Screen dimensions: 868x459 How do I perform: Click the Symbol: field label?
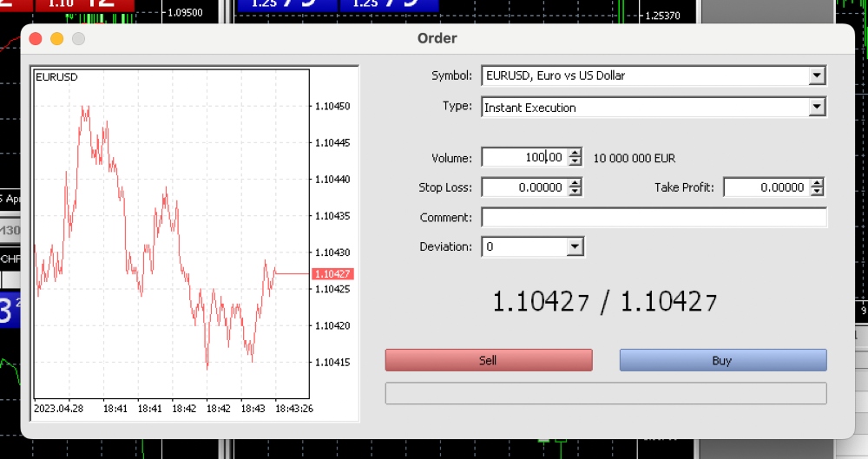click(x=451, y=75)
